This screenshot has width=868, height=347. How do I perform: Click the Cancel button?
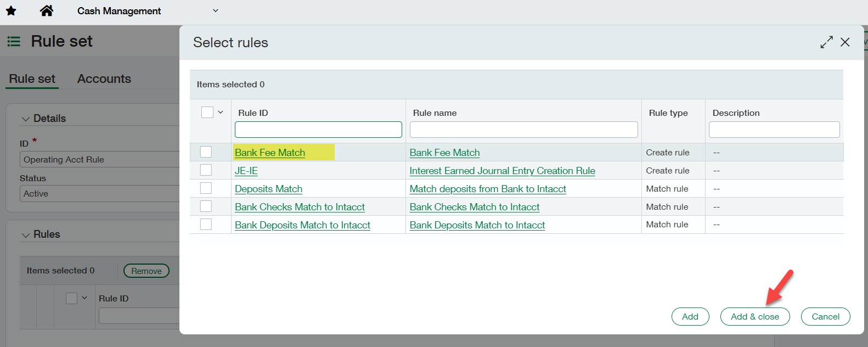(825, 317)
